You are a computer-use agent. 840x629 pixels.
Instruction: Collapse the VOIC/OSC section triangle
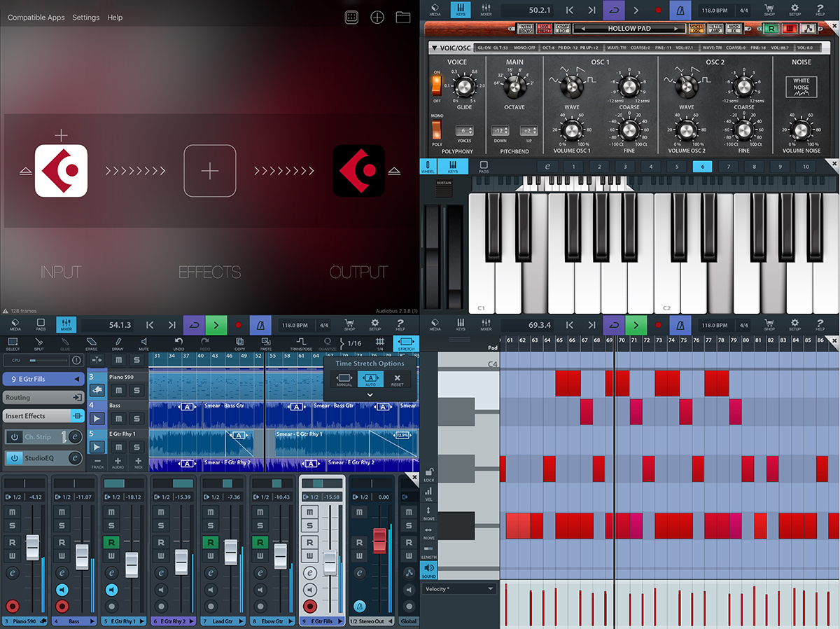(434, 48)
